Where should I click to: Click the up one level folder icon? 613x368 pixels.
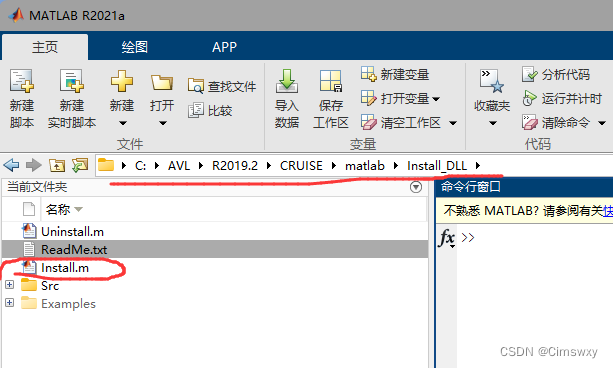(57, 165)
